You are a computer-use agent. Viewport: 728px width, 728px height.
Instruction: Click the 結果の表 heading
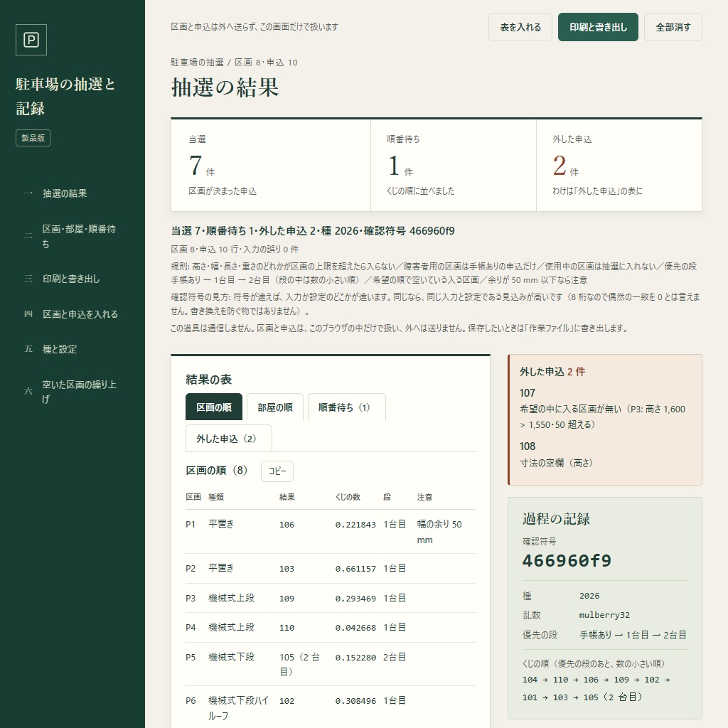point(208,380)
